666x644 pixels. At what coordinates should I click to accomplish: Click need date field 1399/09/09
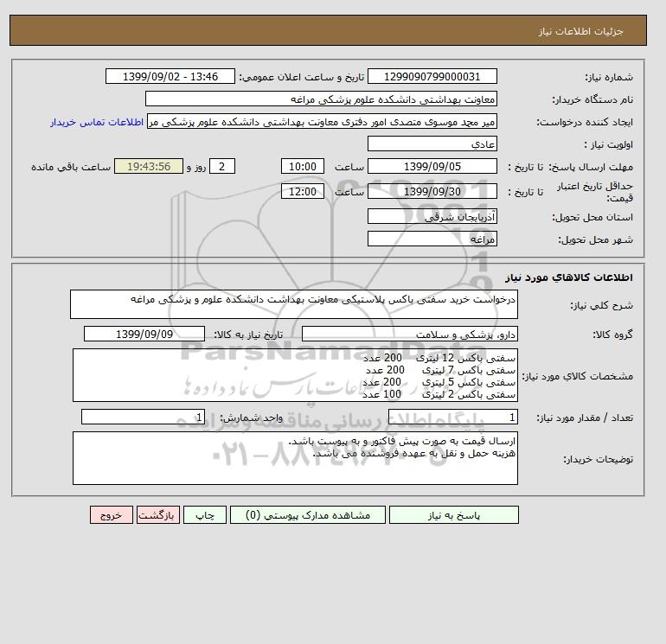[x=144, y=334]
